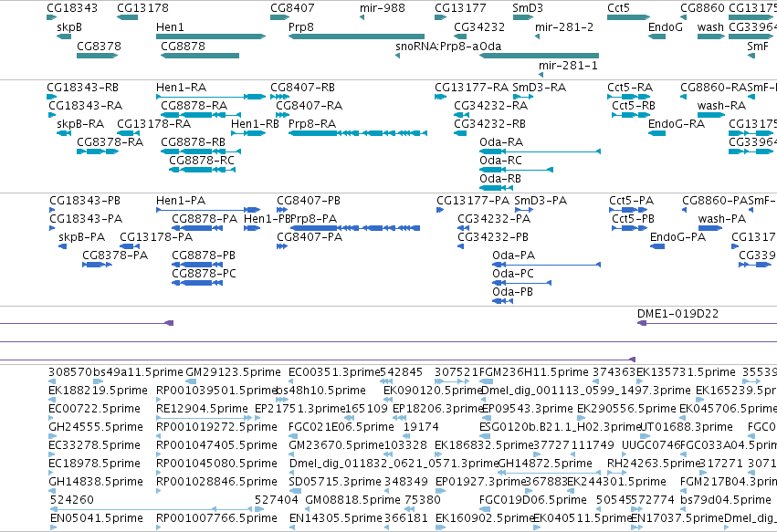Click the Hen1 gene bar
777x532 pixels.
pos(211,37)
